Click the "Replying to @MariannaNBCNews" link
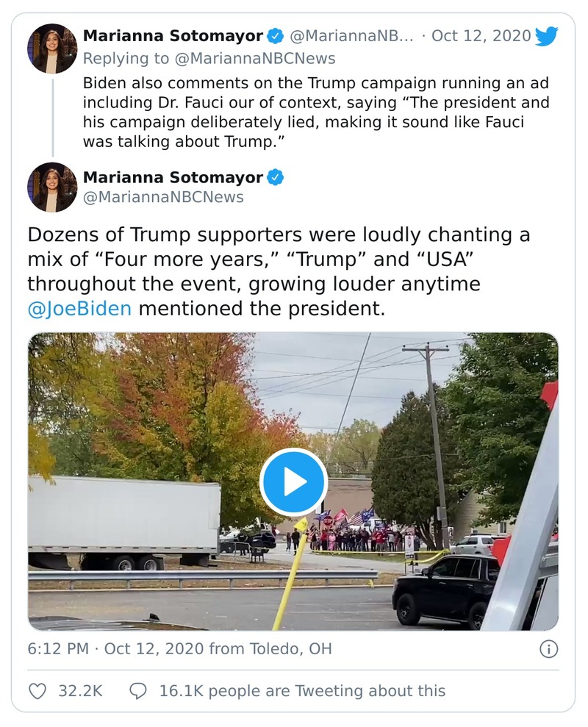This screenshot has height=727, width=588. [209, 58]
